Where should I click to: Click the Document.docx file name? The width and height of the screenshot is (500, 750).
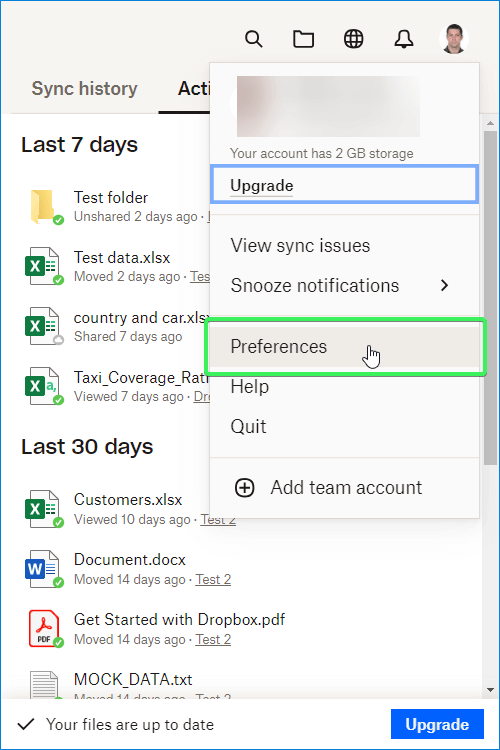130,559
